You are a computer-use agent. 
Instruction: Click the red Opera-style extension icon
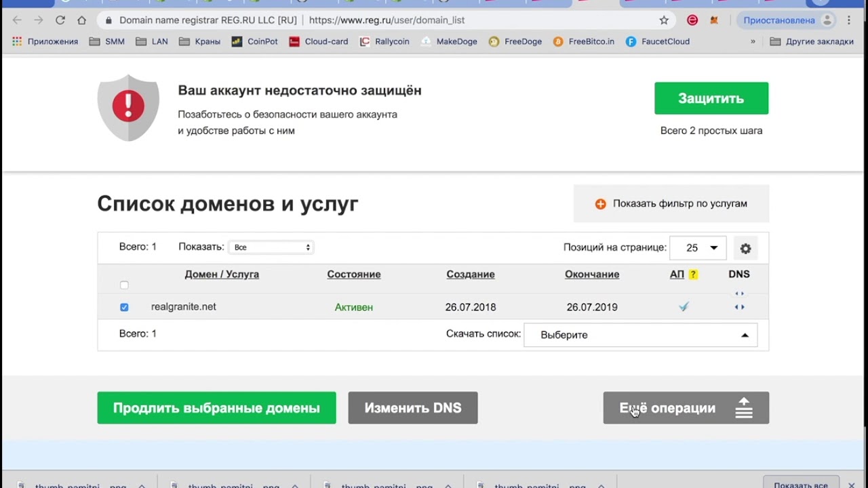tap(692, 20)
